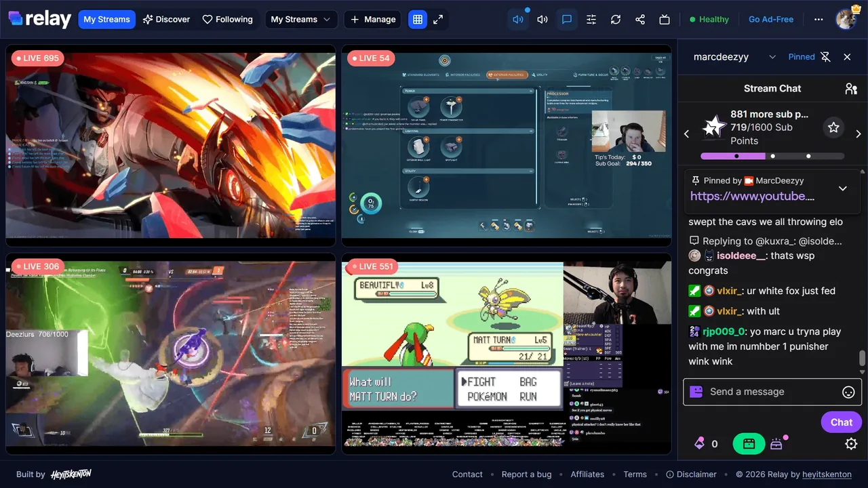
Task: Click the channel points gem icon
Action: tap(700, 444)
